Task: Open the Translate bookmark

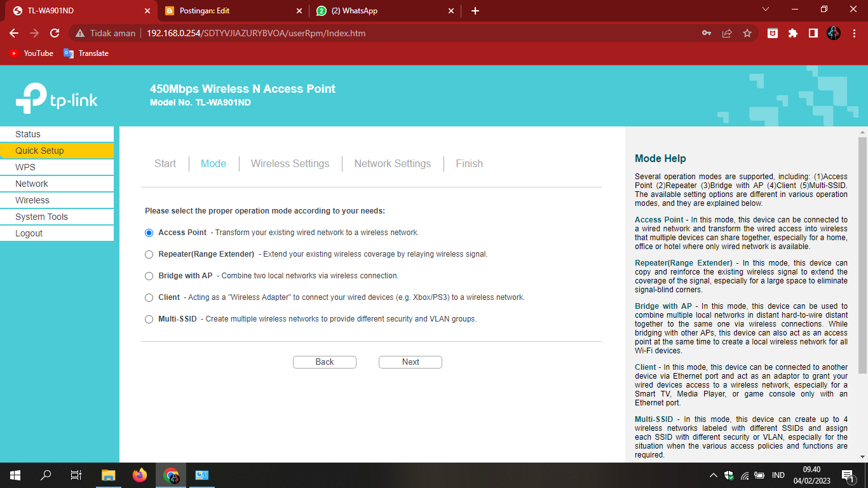Action: click(86, 53)
